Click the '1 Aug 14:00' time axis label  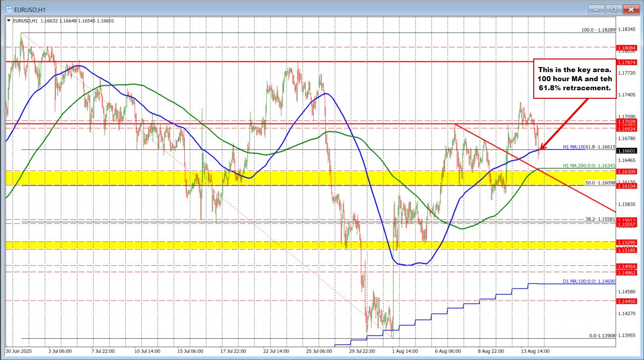[406, 350]
